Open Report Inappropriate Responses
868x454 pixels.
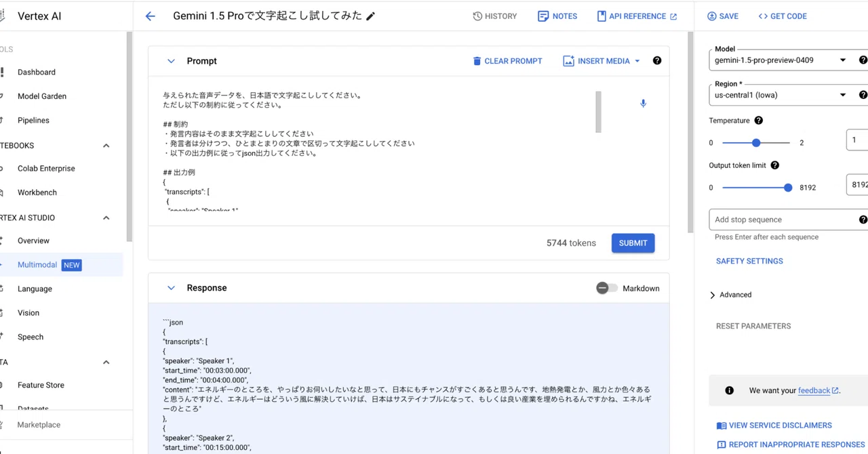[791, 445]
